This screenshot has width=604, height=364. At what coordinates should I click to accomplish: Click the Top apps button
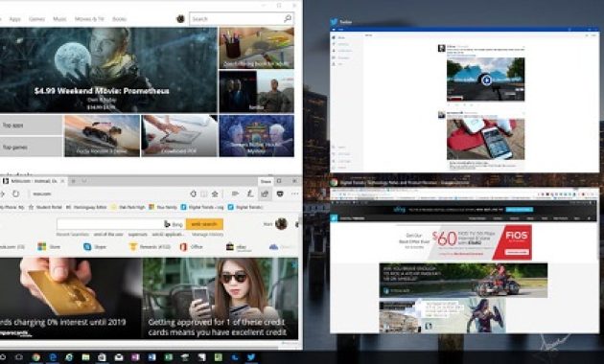coord(31,125)
